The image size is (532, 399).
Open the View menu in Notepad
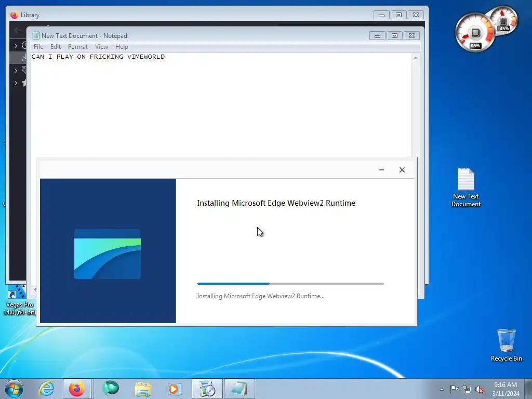[101, 47]
